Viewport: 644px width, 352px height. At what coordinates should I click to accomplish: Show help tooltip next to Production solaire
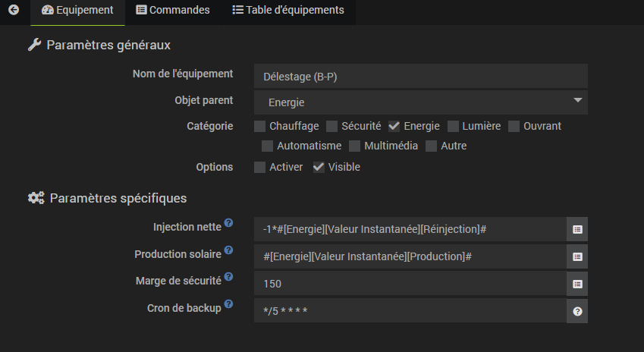coord(228,250)
